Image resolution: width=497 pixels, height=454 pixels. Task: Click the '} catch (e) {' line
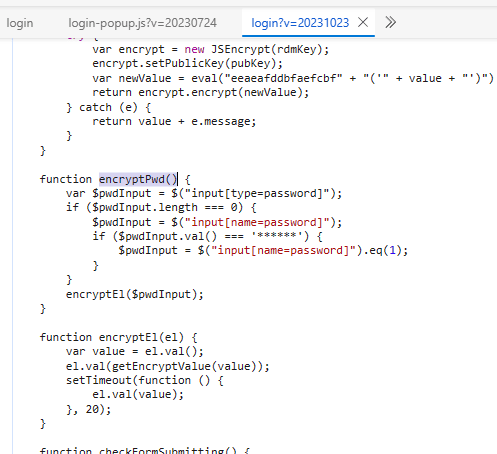pyautogui.click(x=109, y=108)
